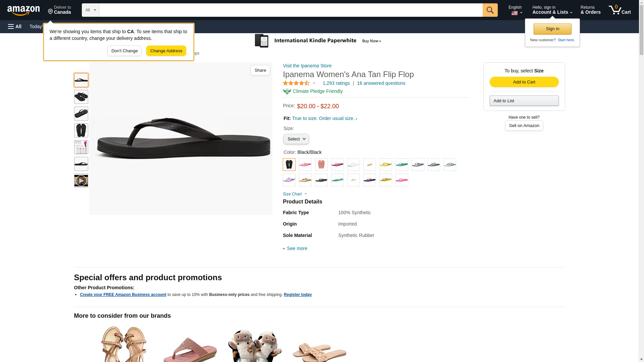
Task: Click the Deliver to Canada location pin
Action: pyautogui.click(x=59, y=10)
